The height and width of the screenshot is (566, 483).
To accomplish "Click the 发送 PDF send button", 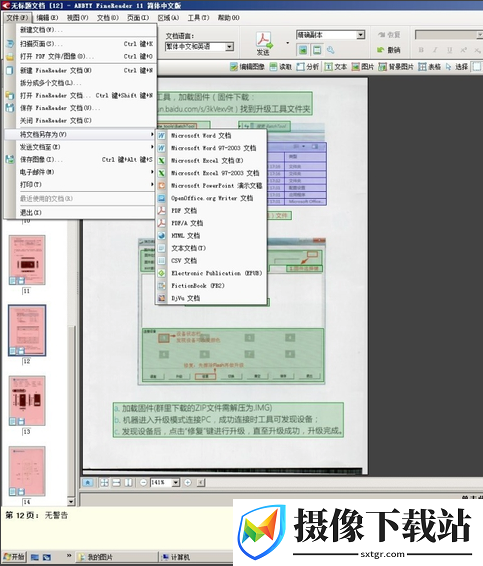I will pos(264,44).
